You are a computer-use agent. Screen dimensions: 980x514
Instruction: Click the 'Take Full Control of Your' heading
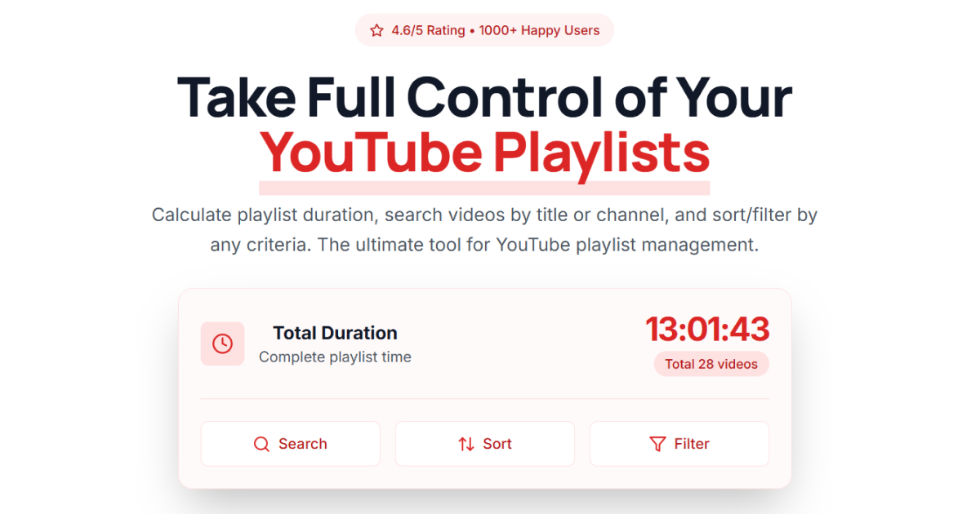484,96
